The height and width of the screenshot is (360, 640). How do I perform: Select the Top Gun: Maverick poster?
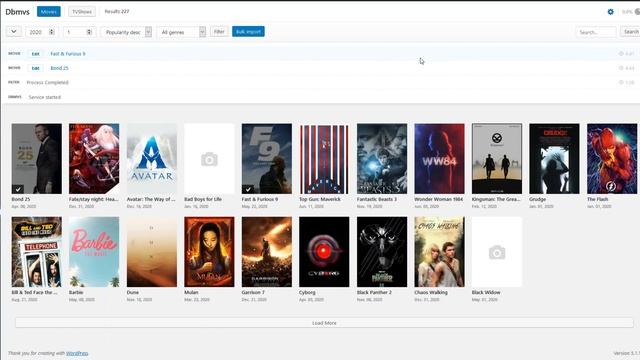click(x=324, y=159)
